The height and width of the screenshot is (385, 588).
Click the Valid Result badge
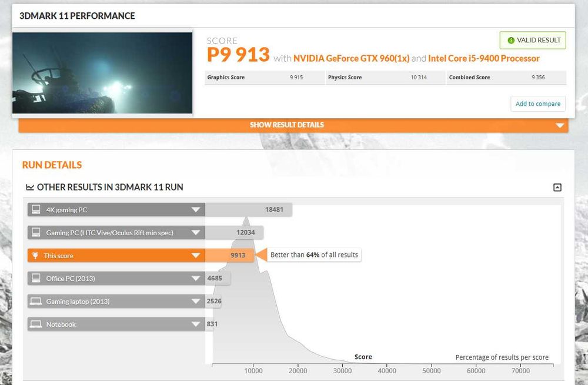(x=533, y=41)
